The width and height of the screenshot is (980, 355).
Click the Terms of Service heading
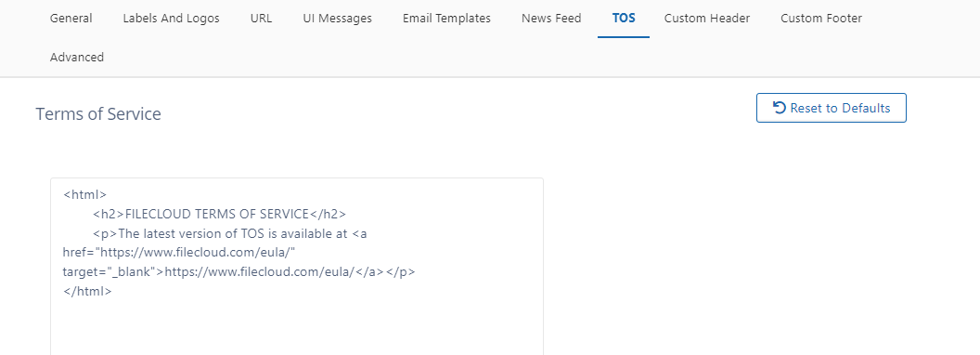[98, 114]
